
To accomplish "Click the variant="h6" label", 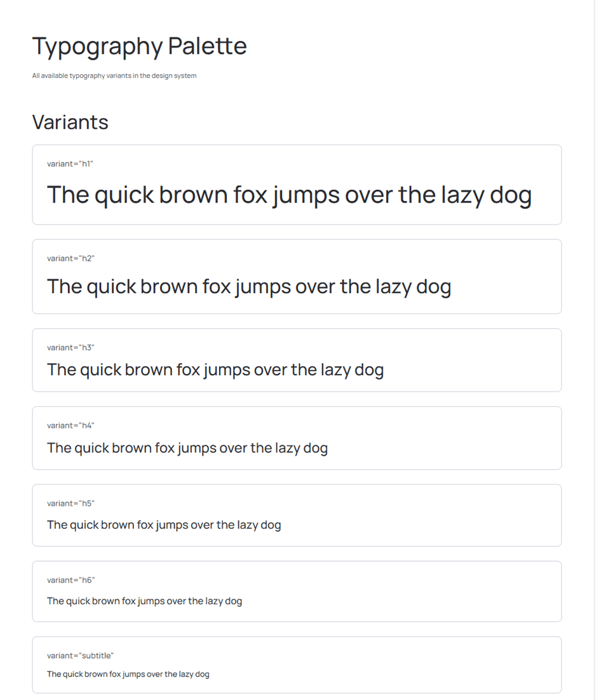I will (70, 580).
